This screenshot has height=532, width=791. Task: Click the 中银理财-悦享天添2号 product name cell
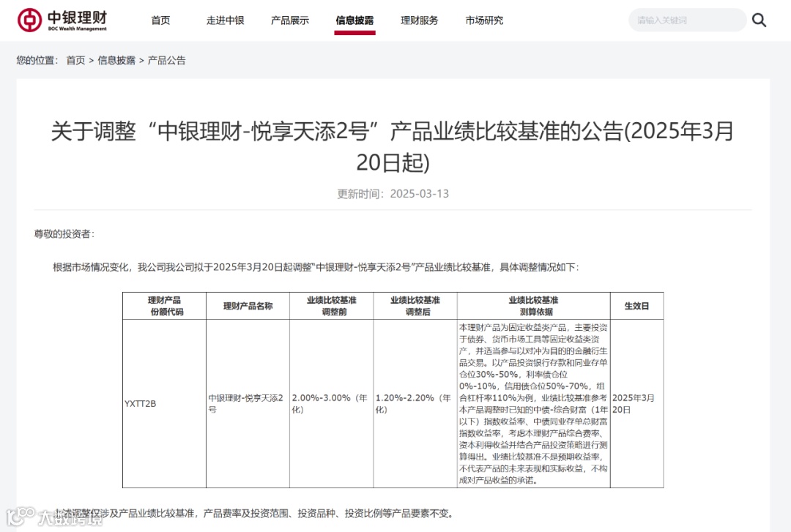point(248,403)
